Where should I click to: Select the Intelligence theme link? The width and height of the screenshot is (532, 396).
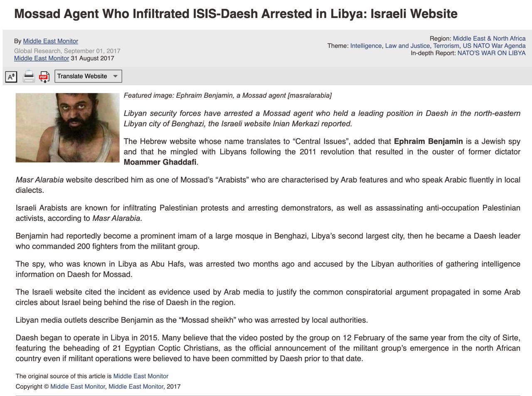click(x=366, y=46)
